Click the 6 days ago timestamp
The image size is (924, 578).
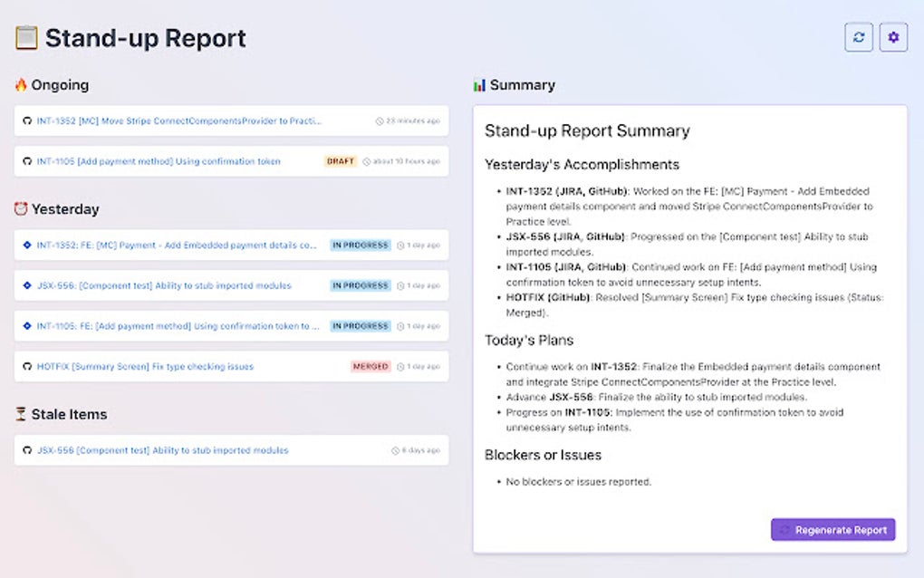pyautogui.click(x=420, y=450)
